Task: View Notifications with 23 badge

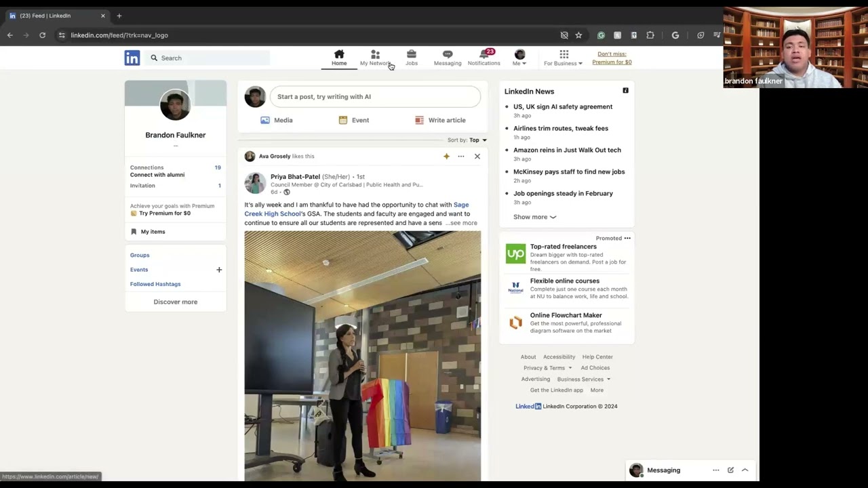Action: 484,58
